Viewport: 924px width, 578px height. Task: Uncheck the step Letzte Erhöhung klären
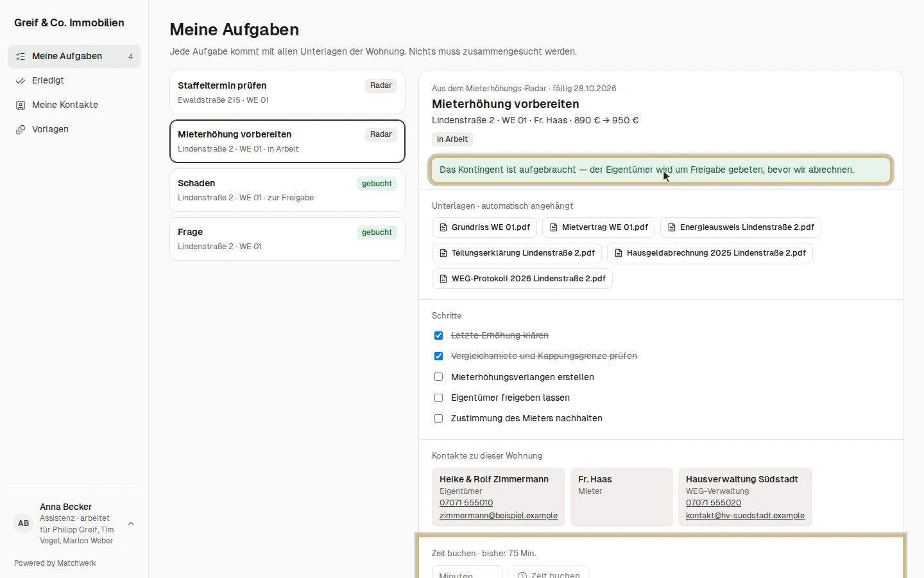pos(439,336)
